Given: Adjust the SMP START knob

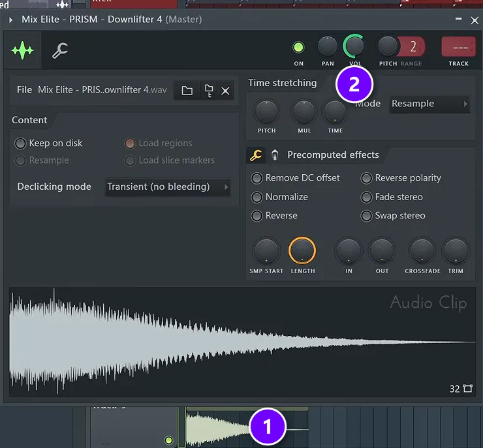Looking at the screenshot, I should coord(266,251).
